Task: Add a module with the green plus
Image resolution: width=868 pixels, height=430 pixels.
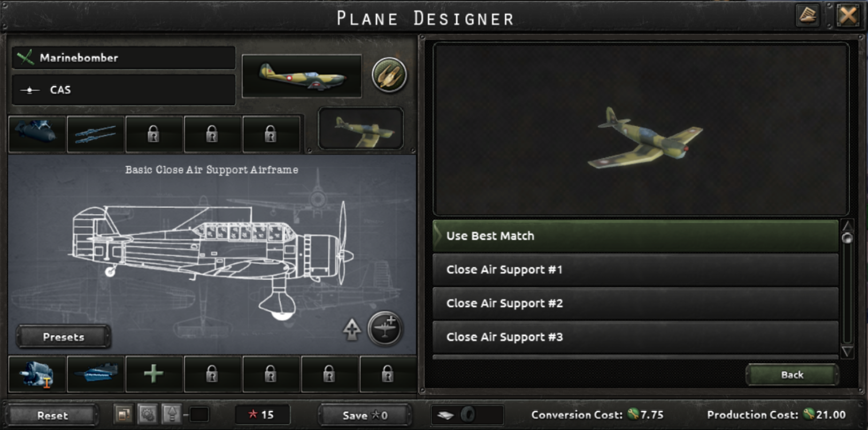Action: coord(154,374)
